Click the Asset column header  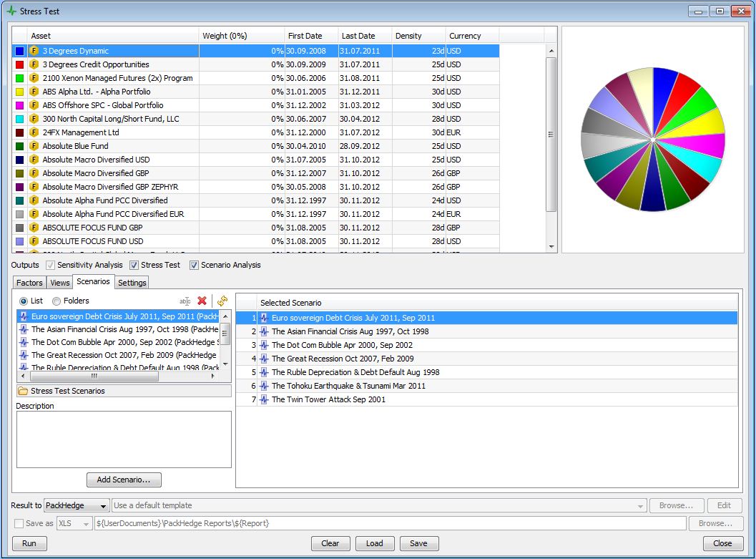click(x=113, y=36)
